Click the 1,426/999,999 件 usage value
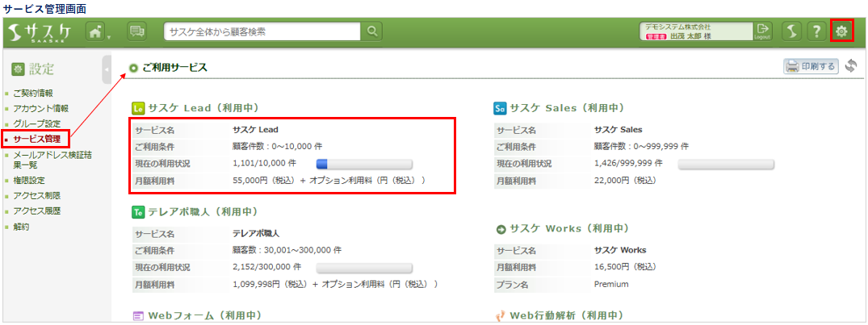Viewport: 868px width, 325px height. pyautogui.click(x=628, y=164)
